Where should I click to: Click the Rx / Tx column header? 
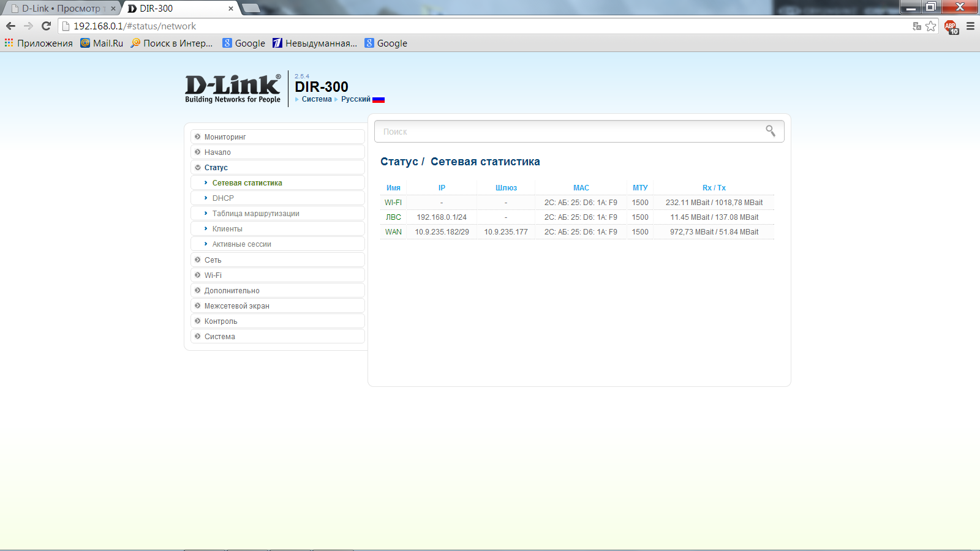tap(714, 188)
